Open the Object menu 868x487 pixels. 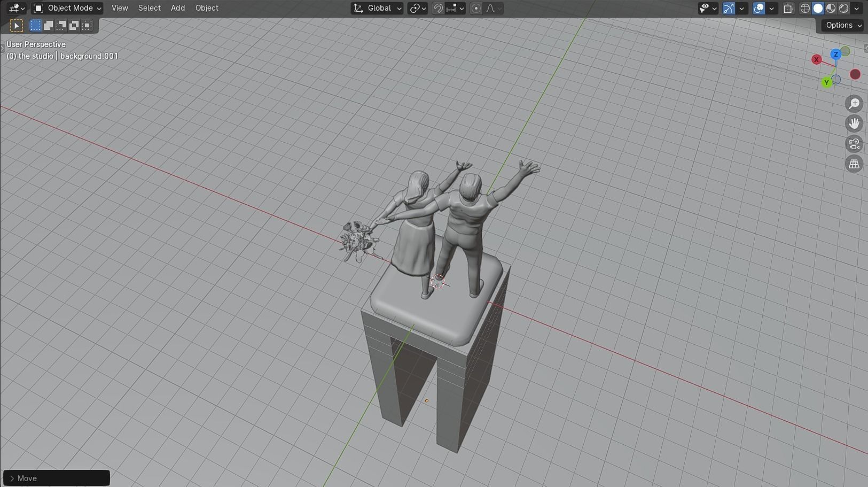pos(207,8)
